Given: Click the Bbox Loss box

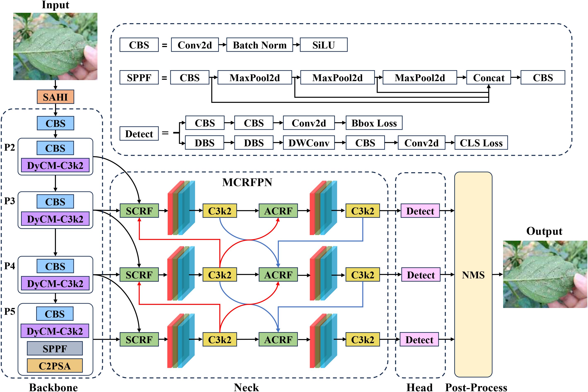Looking at the screenshot, I should (374, 123).
